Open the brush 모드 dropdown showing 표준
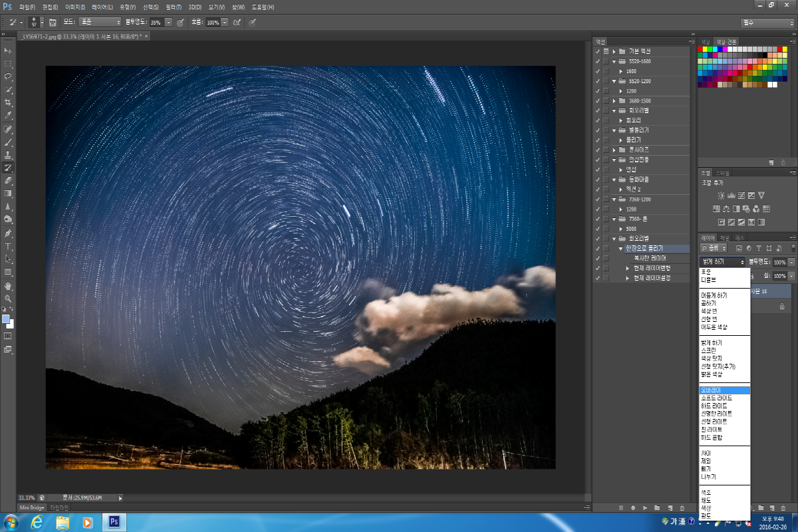Screen dimensions: 798x532 click(x=100, y=22)
